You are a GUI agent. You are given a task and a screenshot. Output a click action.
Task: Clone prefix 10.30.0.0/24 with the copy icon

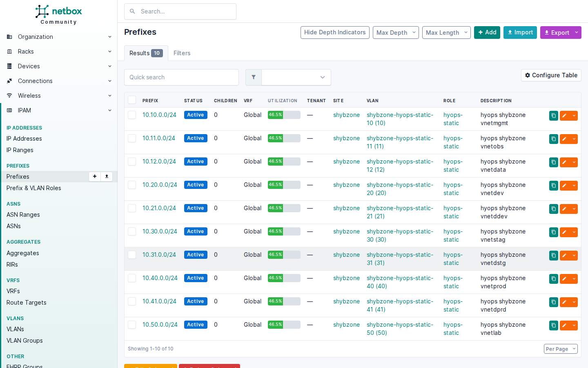pos(554,232)
